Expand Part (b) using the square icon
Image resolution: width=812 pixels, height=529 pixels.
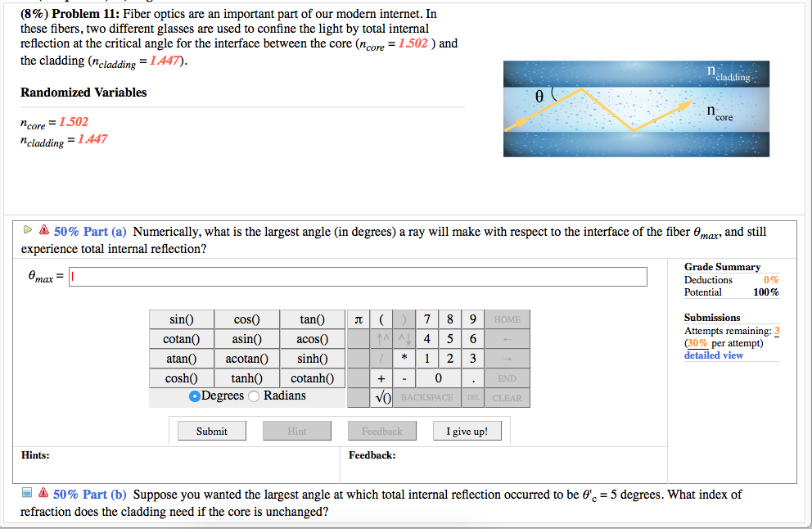click(x=27, y=493)
